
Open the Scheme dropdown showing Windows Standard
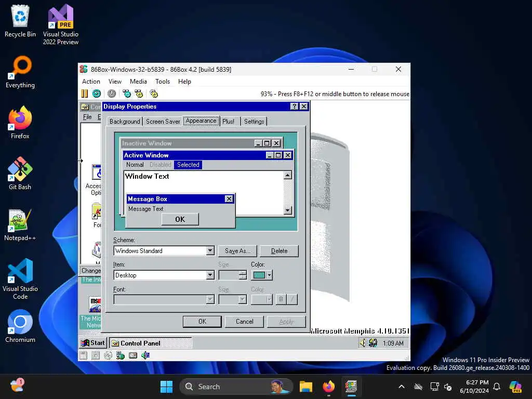point(210,251)
